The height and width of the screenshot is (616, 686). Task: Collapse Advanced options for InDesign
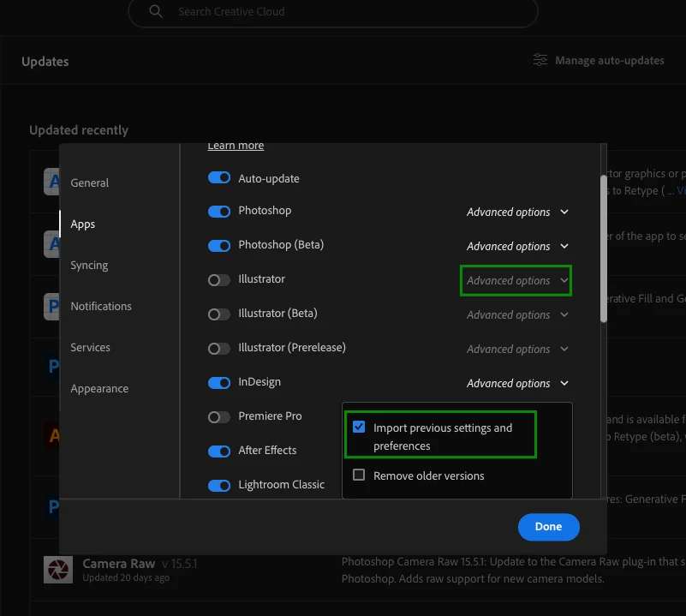(x=517, y=383)
